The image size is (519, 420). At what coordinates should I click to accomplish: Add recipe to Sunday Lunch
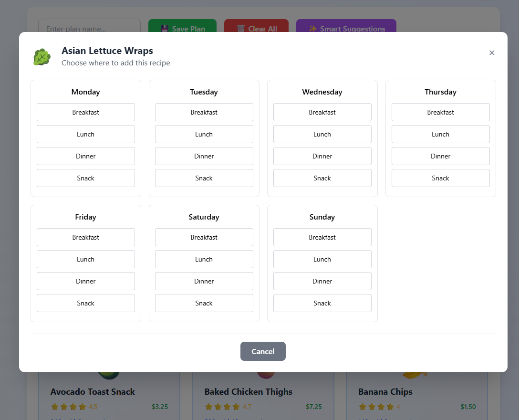[x=322, y=259]
